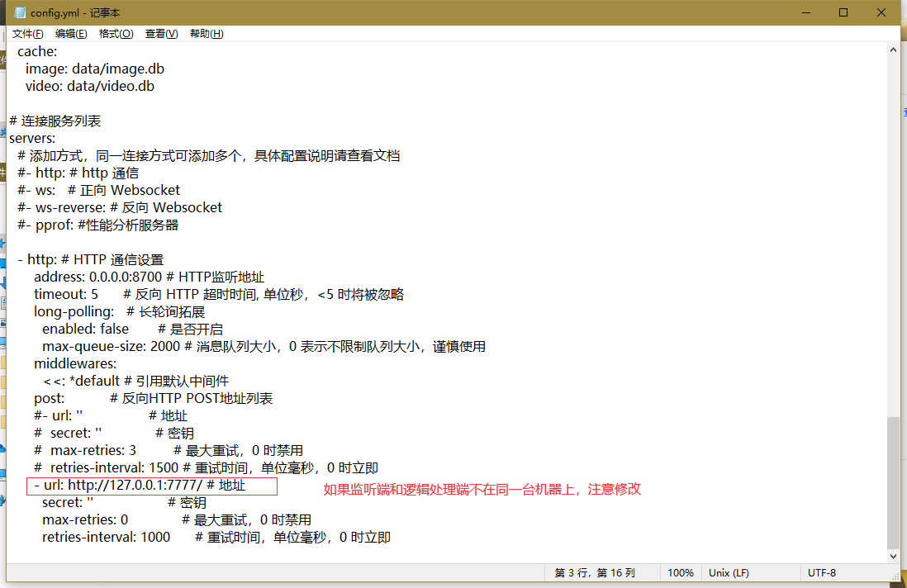907x588 pixels.
Task: Click the vertical scrollbar up arrow
Action: 892,50
